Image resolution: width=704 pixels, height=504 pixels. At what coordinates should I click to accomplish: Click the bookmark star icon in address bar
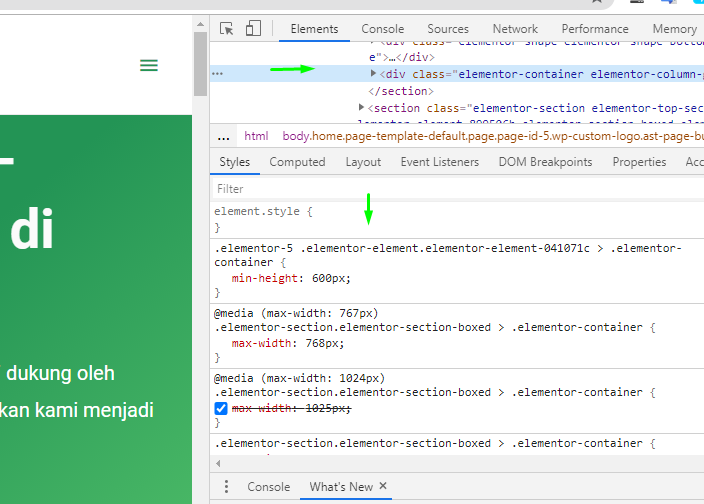coord(597,3)
